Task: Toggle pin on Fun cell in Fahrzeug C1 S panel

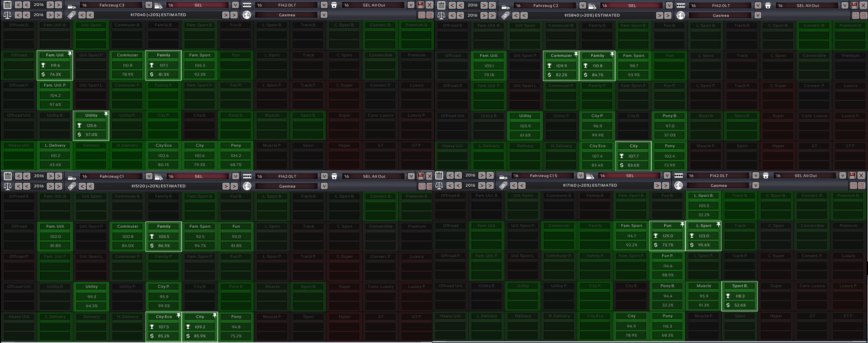Action: 682,224
